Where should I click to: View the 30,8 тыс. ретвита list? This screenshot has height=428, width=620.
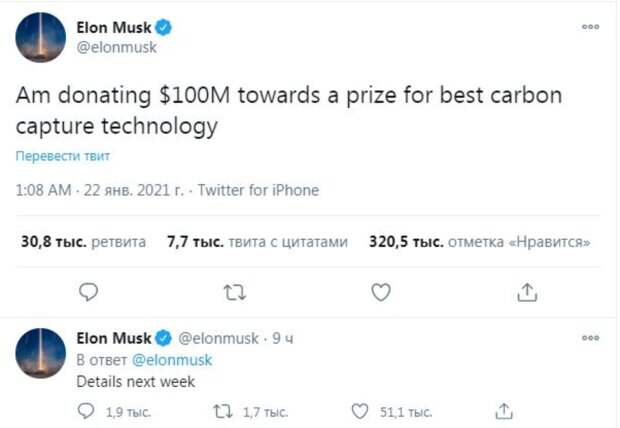click(83, 241)
